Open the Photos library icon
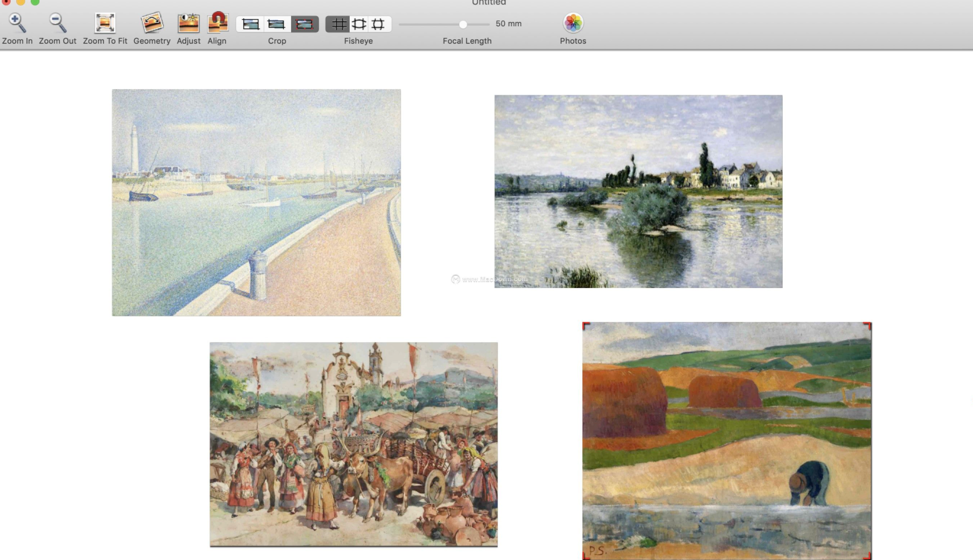The image size is (973, 560). click(x=573, y=23)
